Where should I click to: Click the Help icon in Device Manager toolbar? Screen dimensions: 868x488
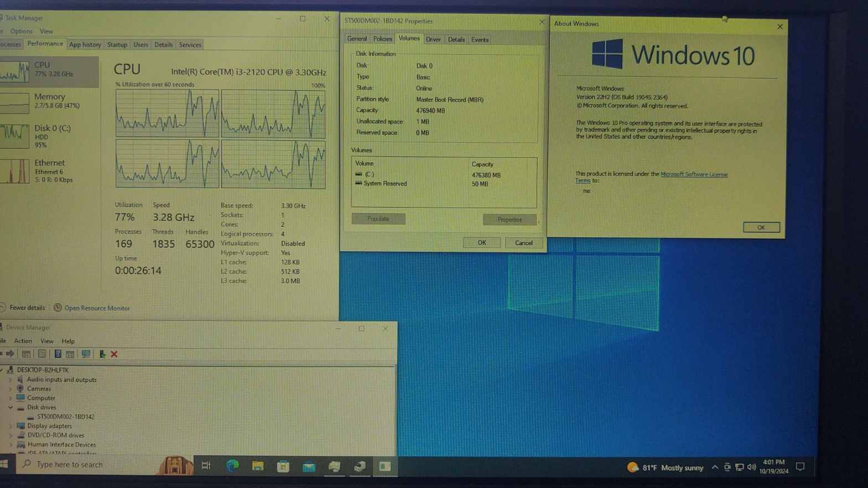(x=58, y=354)
